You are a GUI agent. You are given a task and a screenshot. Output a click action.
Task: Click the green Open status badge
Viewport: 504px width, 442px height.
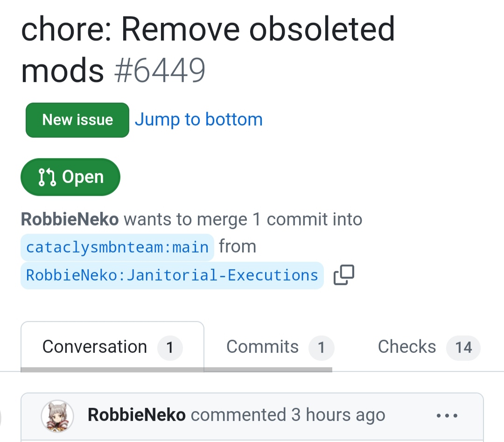pyautogui.click(x=70, y=177)
